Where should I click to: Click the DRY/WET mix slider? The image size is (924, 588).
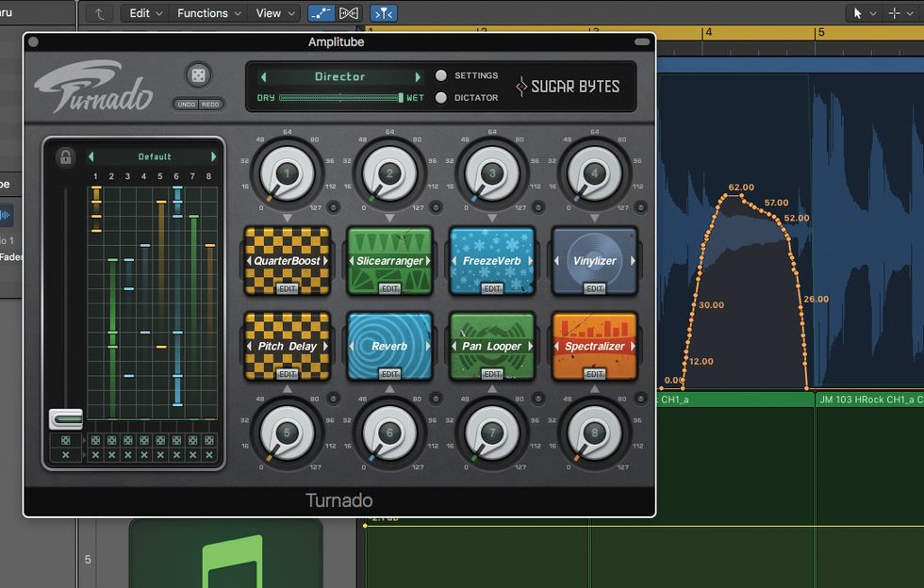[341, 98]
